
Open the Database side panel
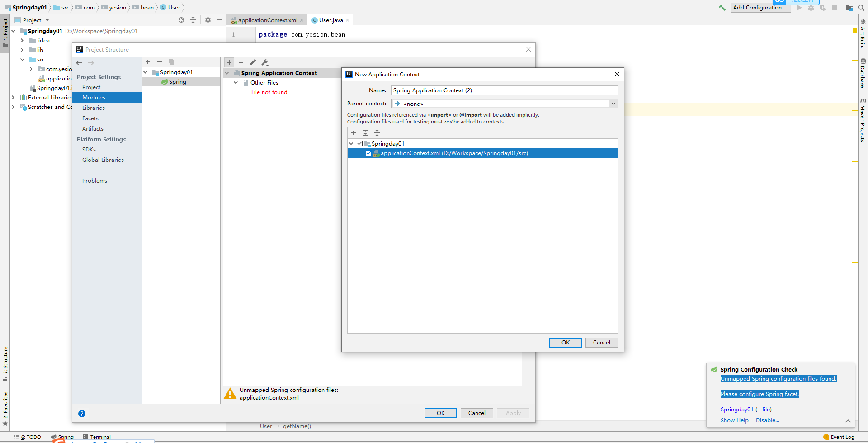(x=863, y=73)
